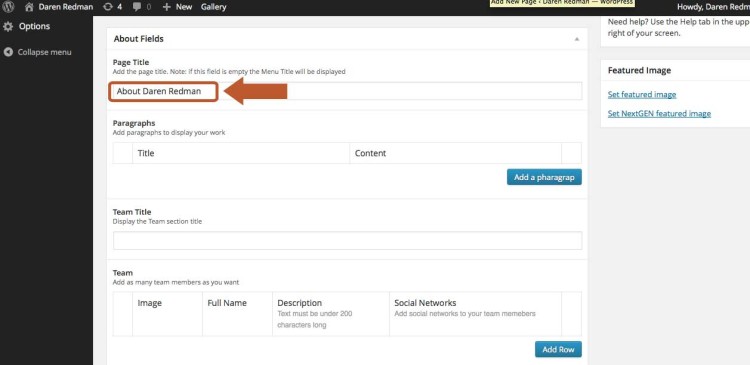Click the plus icon next to New

tap(166, 7)
